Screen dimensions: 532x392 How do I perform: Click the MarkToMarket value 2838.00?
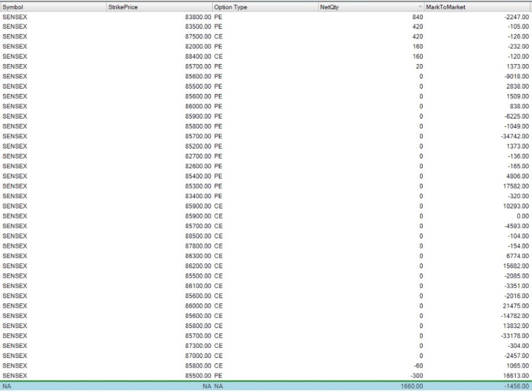tap(517, 87)
